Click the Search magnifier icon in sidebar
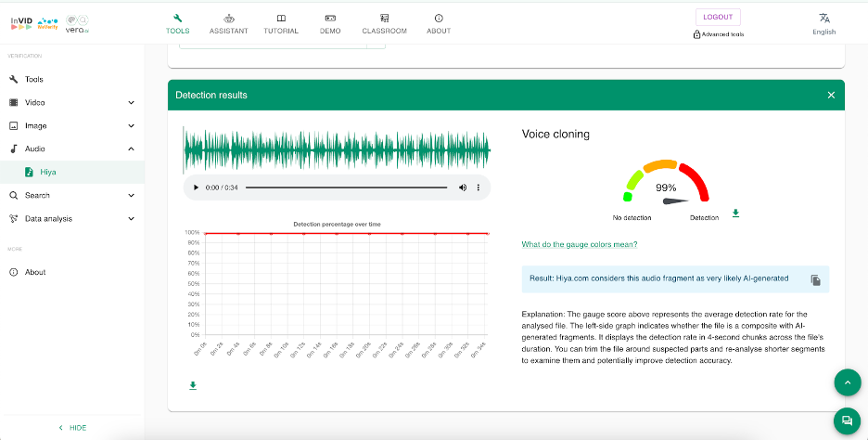Image resolution: width=868 pixels, height=440 pixels. pos(14,195)
